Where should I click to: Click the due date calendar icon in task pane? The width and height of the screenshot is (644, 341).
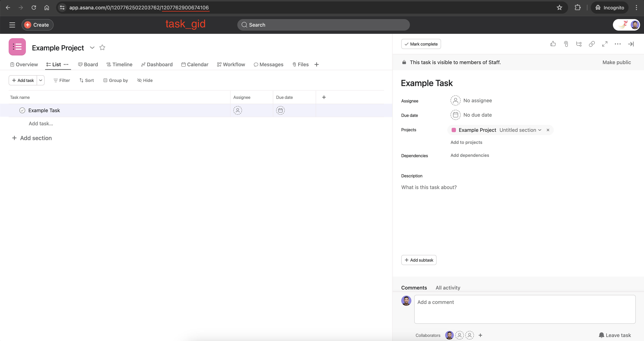pyautogui.click(x=456, y=115)
